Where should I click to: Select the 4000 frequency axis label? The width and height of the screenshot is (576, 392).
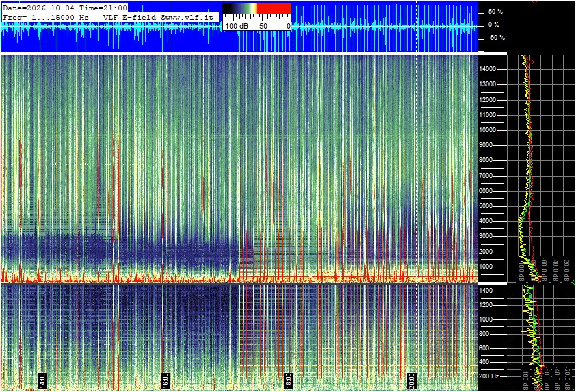(486, 221)
